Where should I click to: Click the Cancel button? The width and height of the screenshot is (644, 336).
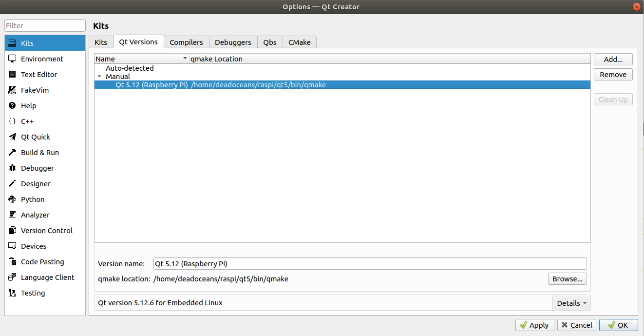(577, 325)
